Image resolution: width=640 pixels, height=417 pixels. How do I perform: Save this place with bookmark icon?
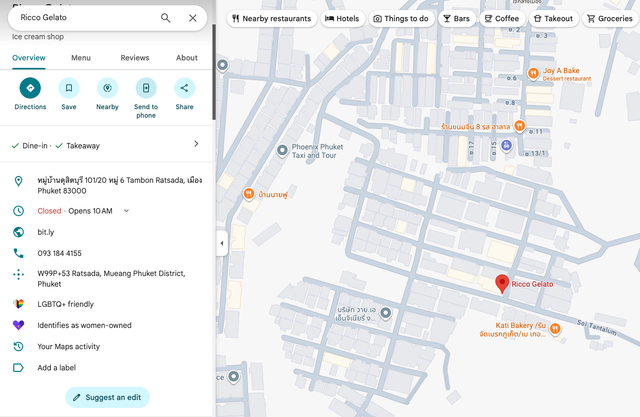69,88
